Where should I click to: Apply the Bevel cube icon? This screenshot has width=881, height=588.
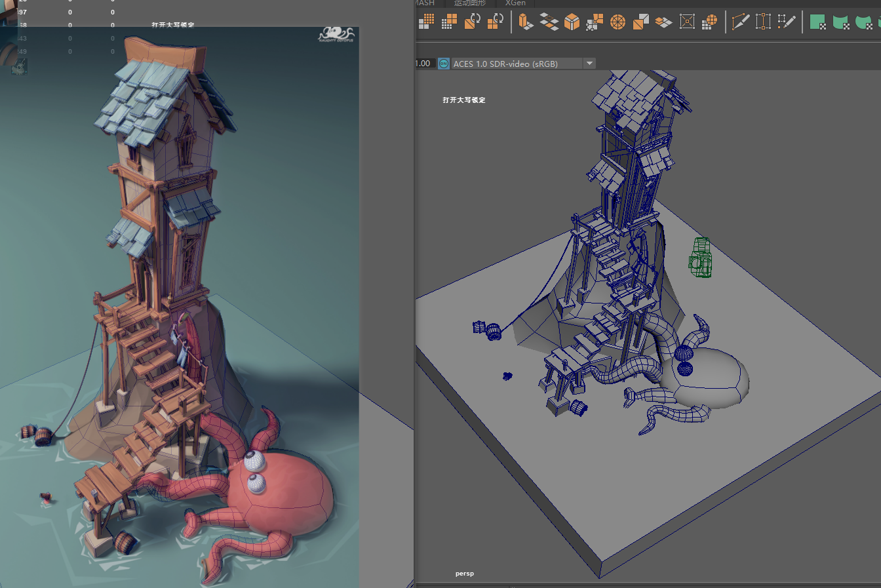(x=572, y=22)
